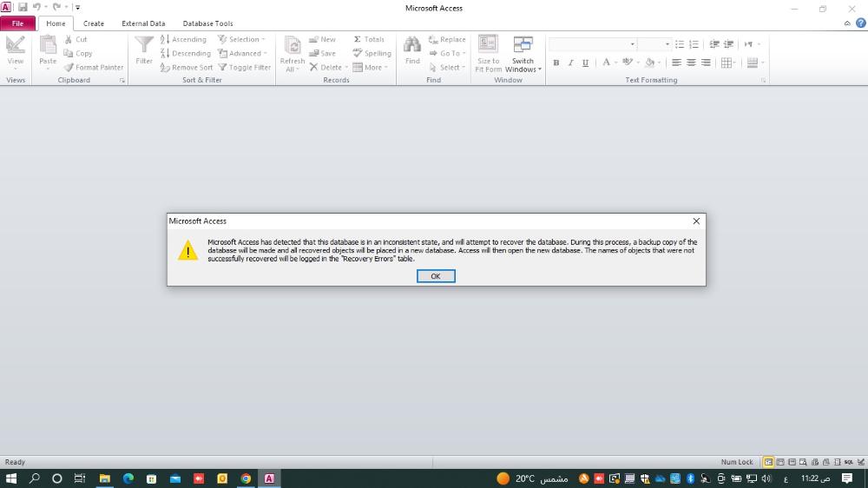Click OK in the recovery warning dialog
The image size is (868, 488).
(x=436, y=276)
